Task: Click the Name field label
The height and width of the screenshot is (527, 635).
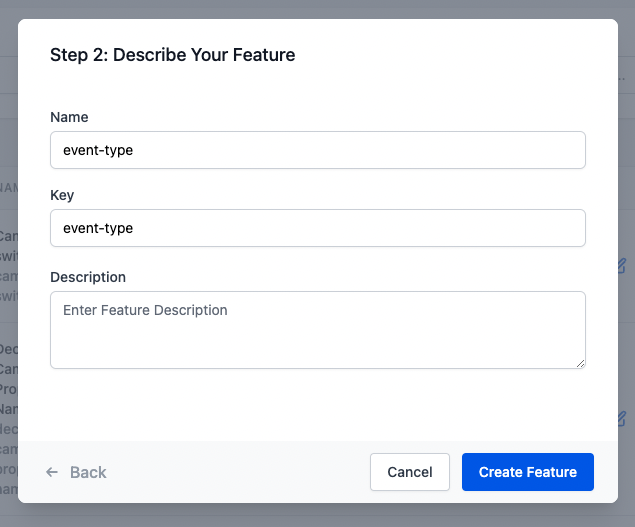Action: tap(69, 118)
